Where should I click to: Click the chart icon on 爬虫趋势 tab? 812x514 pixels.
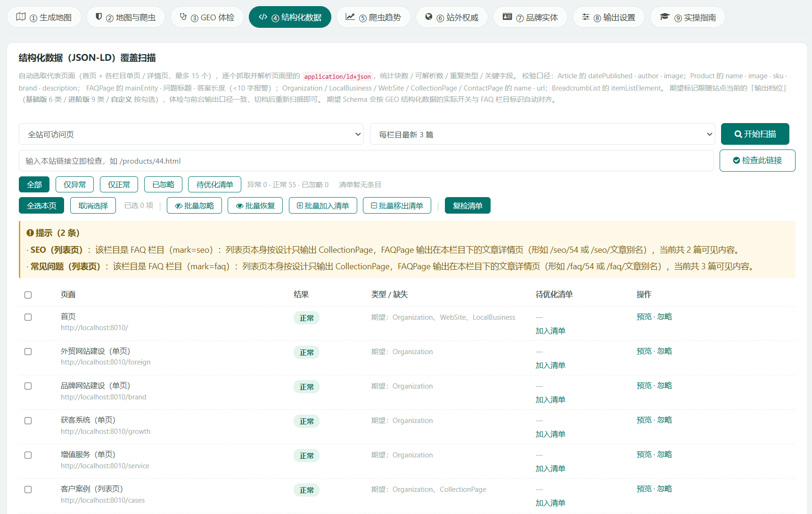coord(350,17)
